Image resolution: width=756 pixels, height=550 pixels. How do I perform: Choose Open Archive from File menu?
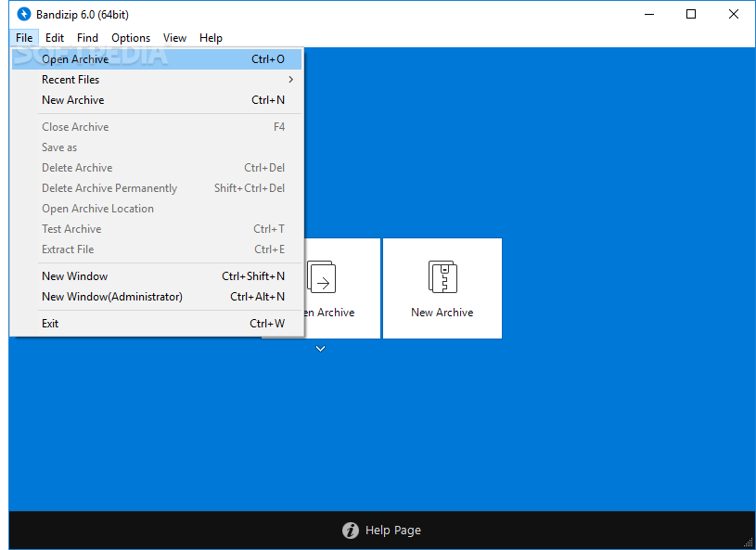157,59
